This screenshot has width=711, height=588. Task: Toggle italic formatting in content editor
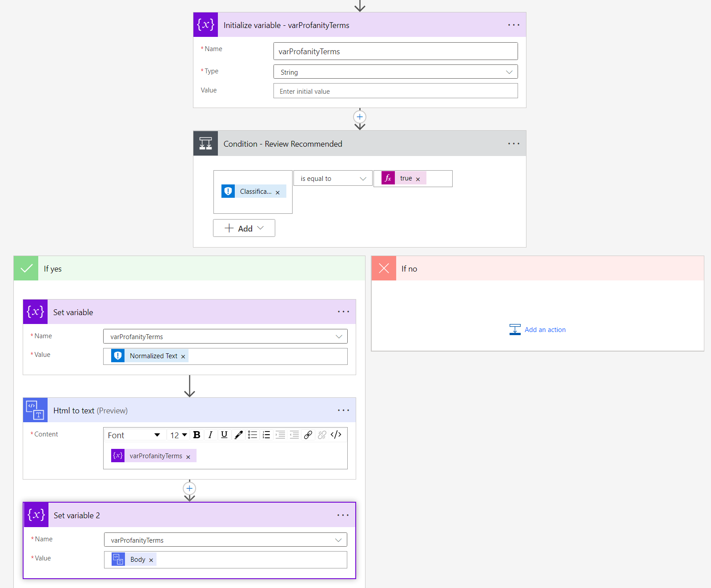[x=210, y=435]
